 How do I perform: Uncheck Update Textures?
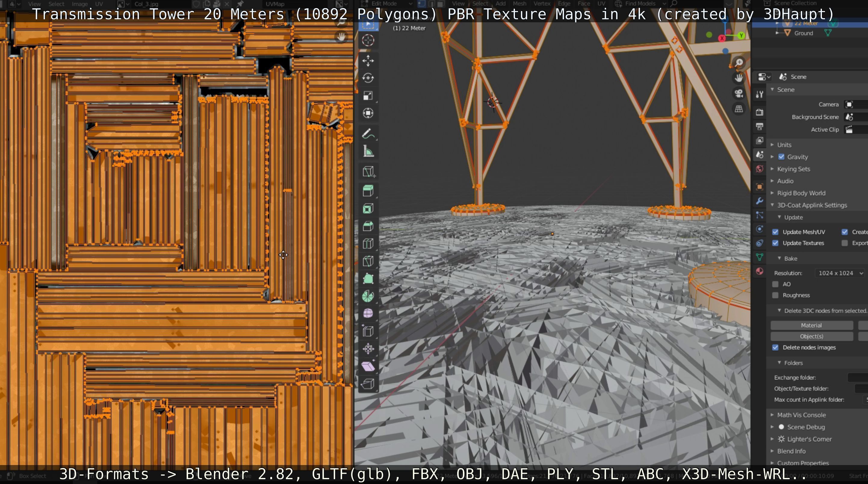(x=775, y=243)
